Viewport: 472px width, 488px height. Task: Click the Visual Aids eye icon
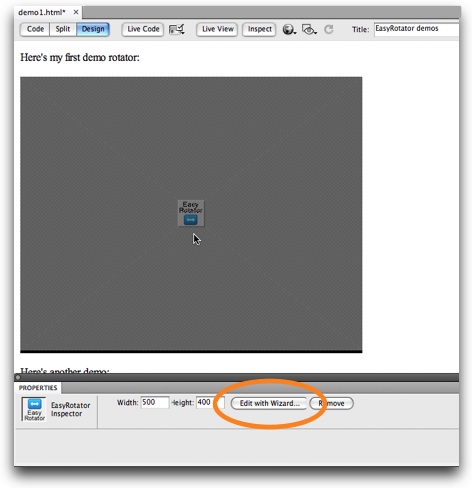[x=308, y=29]
